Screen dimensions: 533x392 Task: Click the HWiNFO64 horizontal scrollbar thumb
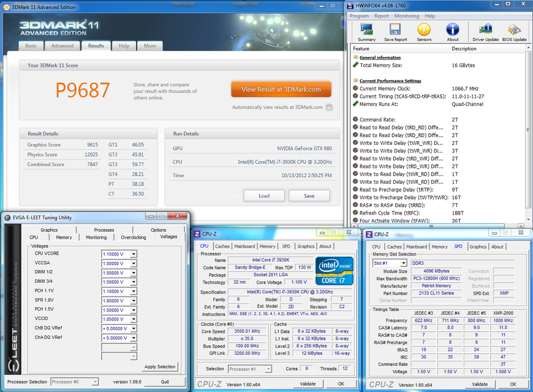[431, 226]
